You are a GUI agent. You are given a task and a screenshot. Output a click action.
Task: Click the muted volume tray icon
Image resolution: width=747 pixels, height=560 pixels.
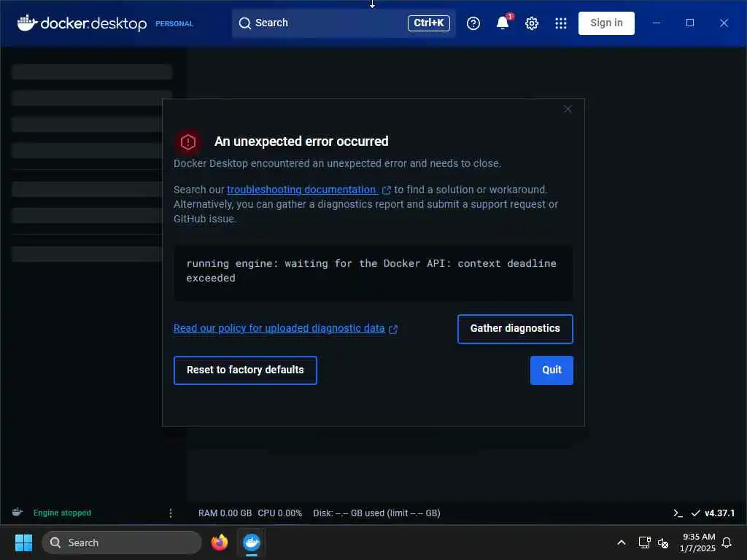662,542
